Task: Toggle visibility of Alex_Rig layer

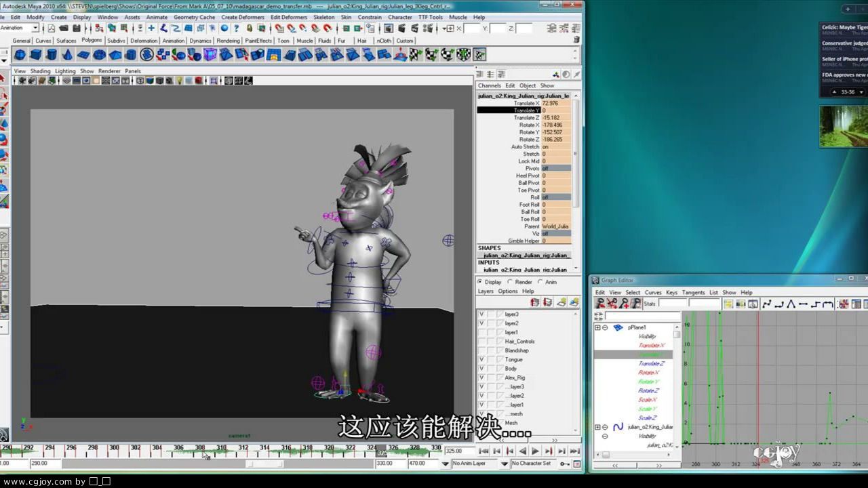Action: coord(481,378)
